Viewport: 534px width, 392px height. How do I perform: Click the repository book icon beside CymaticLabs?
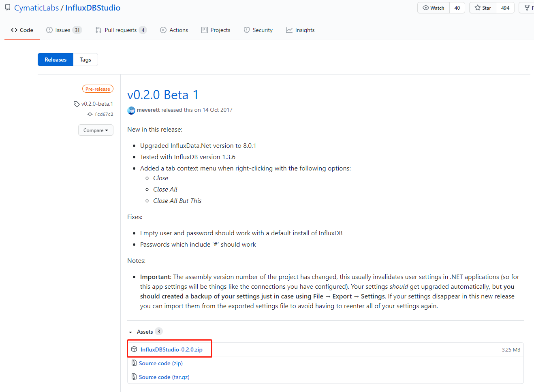[8, 7]
